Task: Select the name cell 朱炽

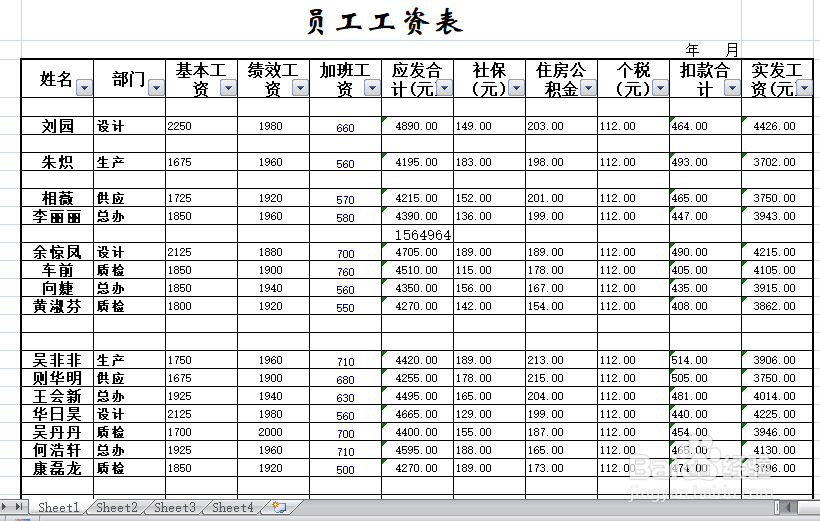Action: (58, 162)
